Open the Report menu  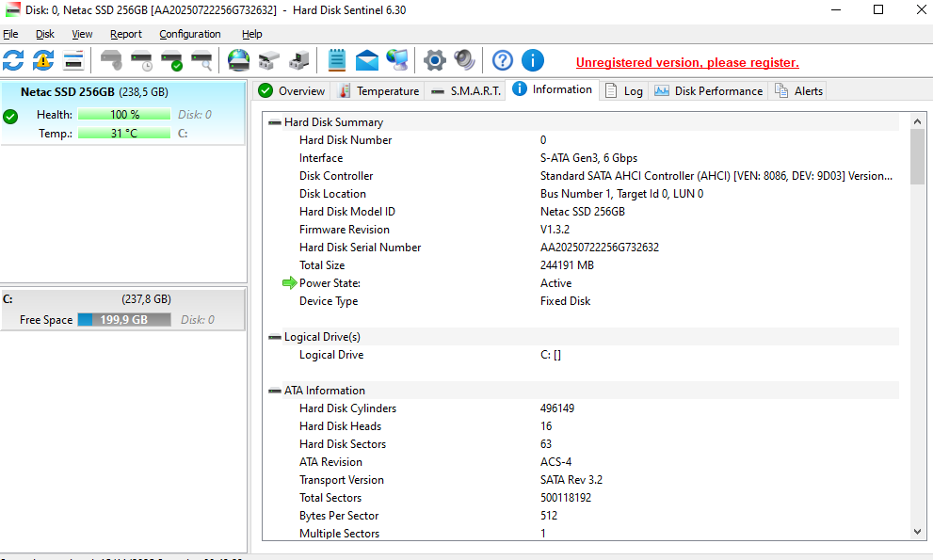coord(126,34)
